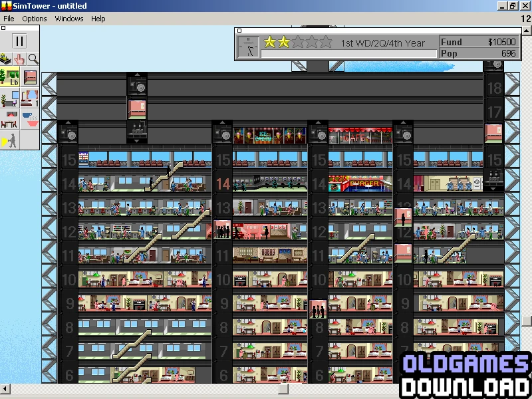
Task: Click the 1st WD/2Q/4th Year date text
Action: point(383,43)
